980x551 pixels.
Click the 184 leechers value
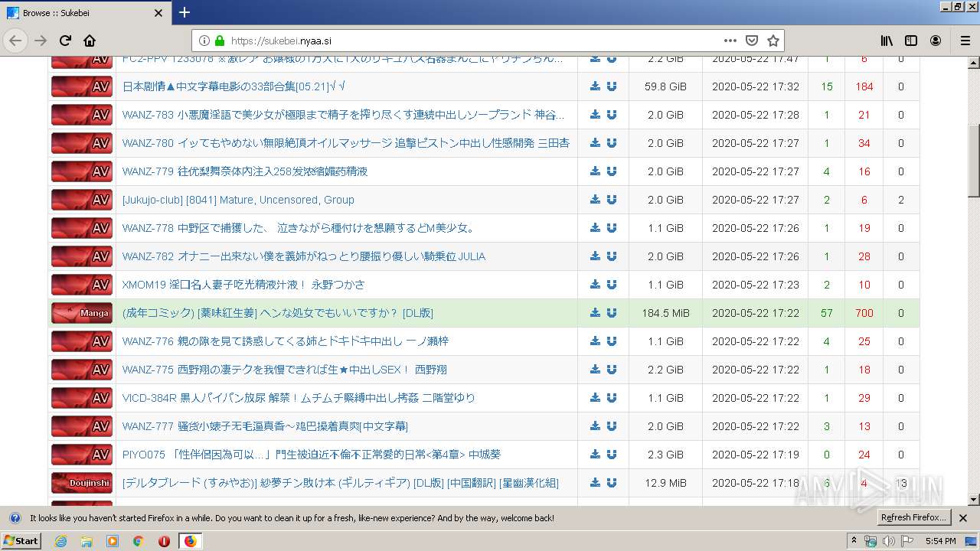tap(864, 86)
